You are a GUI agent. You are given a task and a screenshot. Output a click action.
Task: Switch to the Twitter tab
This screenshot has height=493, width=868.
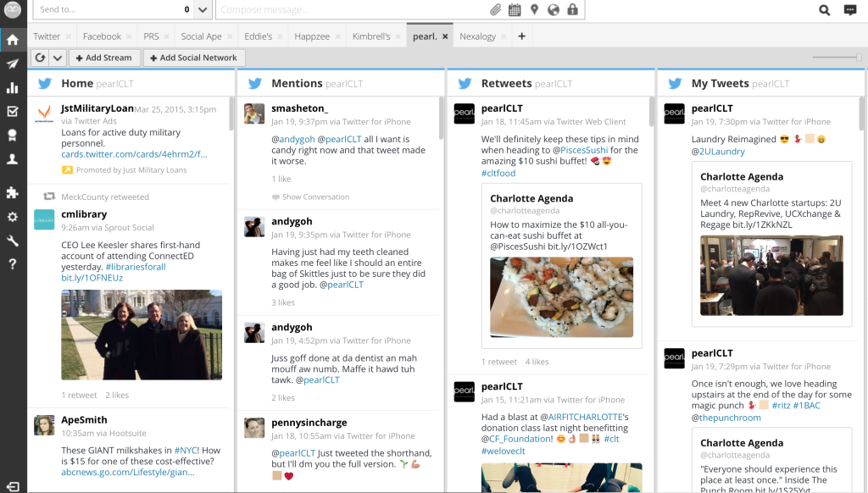47,36
